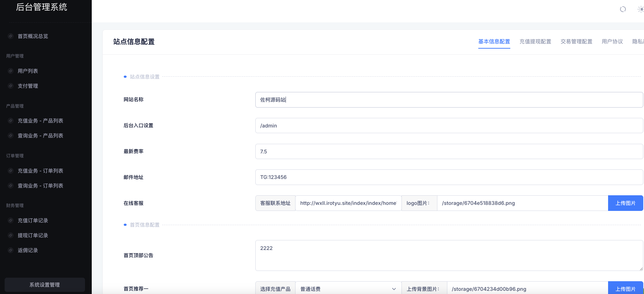Click the 首页顶部公告 textarea
This screenshot has height=294, width=644.
[449, 255]
